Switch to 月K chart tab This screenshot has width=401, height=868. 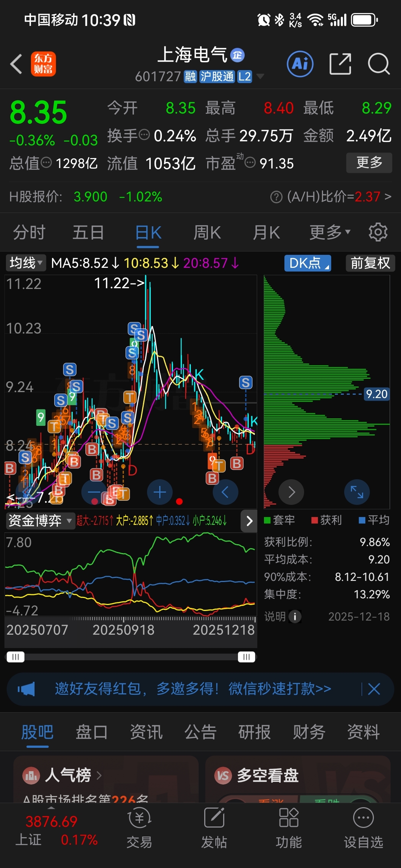tap(266, 233)
